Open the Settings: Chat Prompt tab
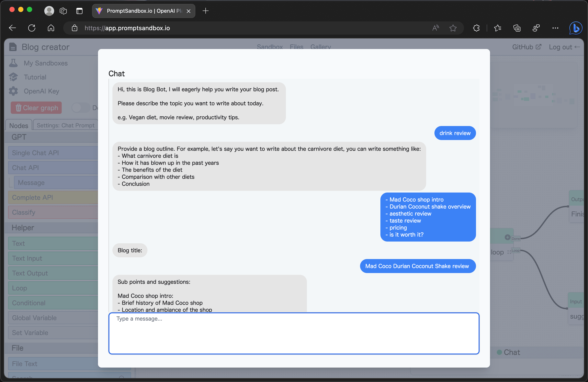 pos(65,125)
